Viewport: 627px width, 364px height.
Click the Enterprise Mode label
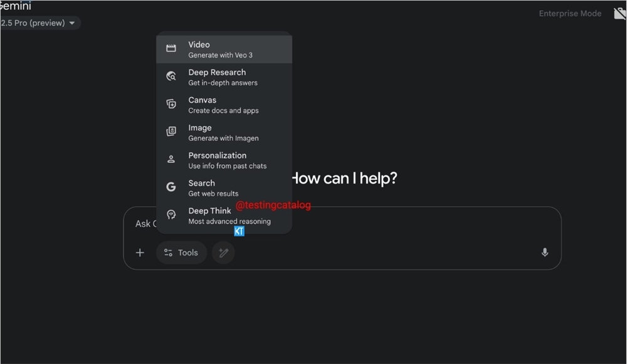(x=570, y=14)
